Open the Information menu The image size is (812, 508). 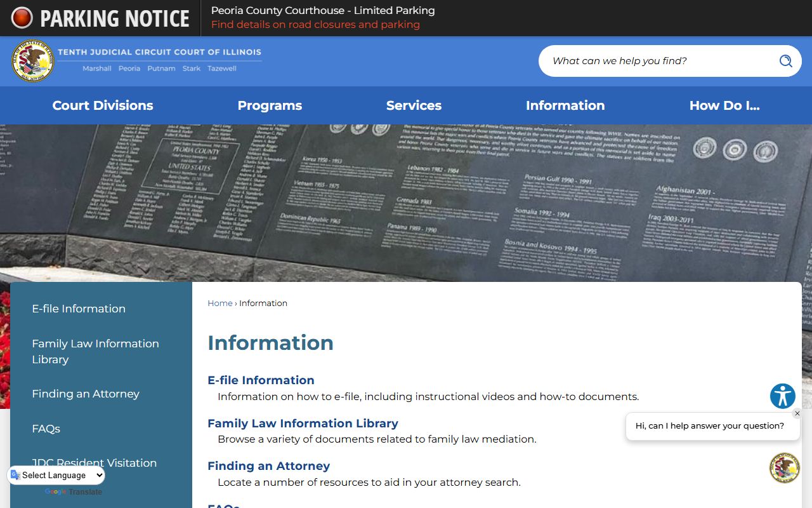(x=565, y=105)
